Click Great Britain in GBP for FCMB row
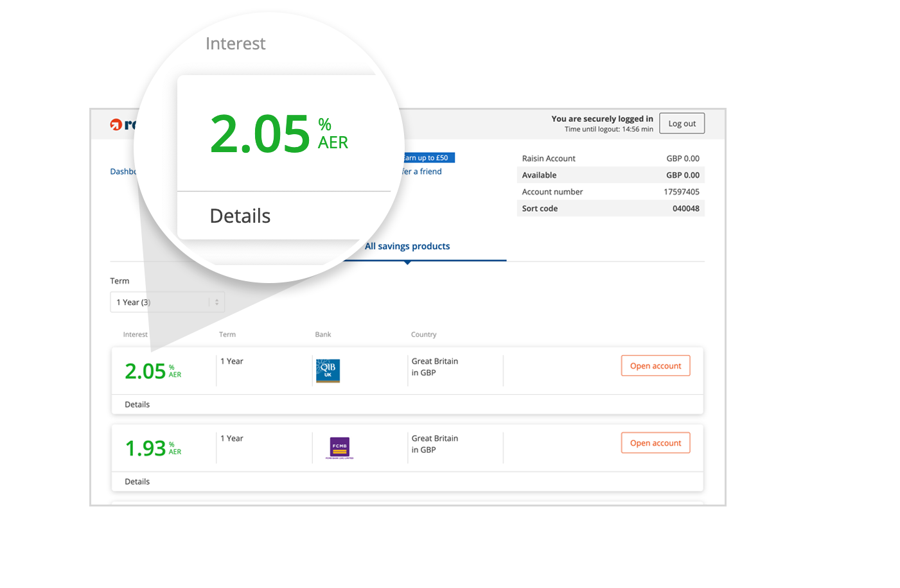This screenshot has width=900, height=588. (435, 444)
